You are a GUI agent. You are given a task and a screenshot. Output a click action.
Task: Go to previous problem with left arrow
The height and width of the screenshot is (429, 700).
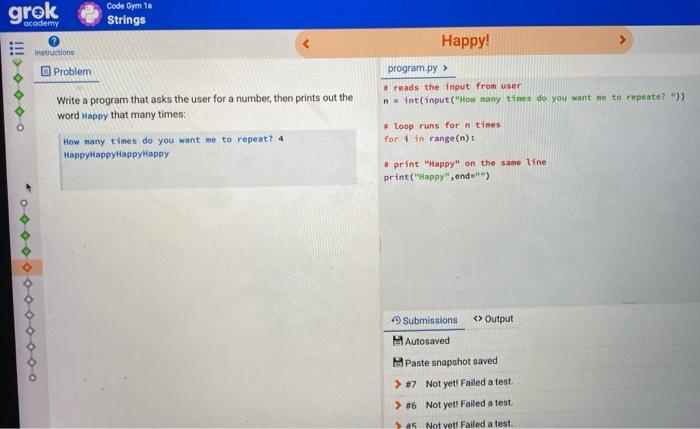[x=306, y=43]
